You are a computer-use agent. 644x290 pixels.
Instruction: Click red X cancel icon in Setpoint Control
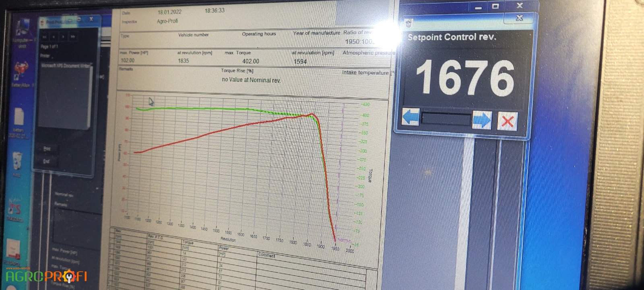[x=507, y=121]
